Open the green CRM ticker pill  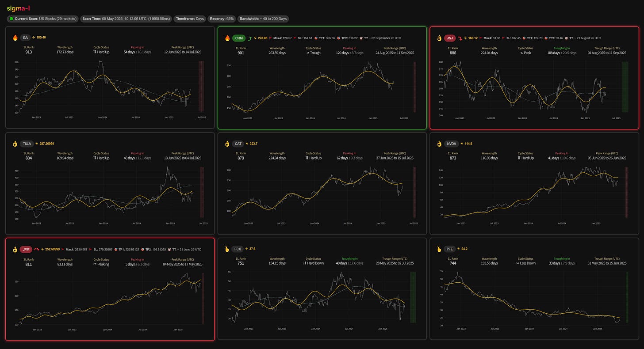pos(238,38)
